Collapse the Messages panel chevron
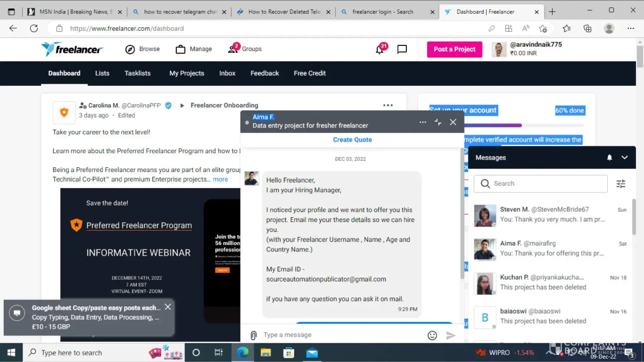This screenshot has height=362, width=644. point(624,157)
